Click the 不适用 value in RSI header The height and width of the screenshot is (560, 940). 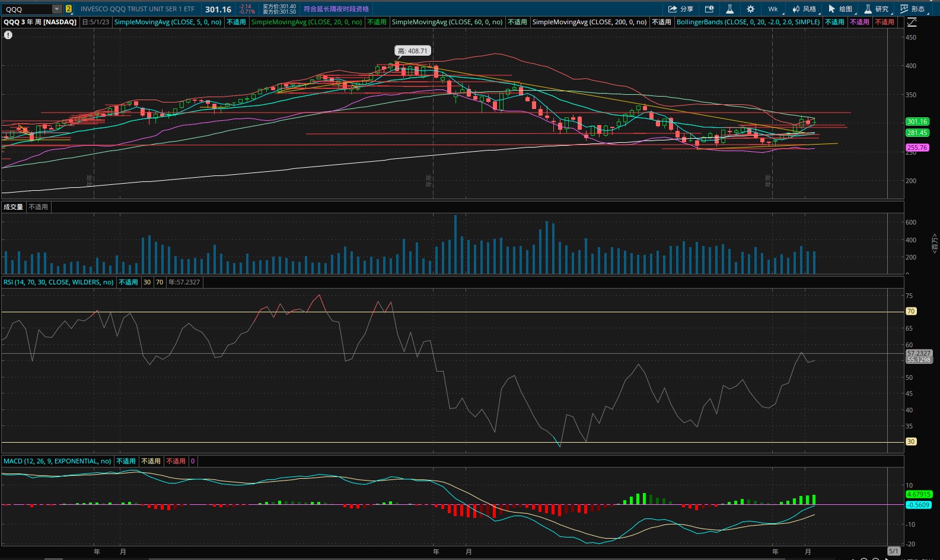(128, 282)
